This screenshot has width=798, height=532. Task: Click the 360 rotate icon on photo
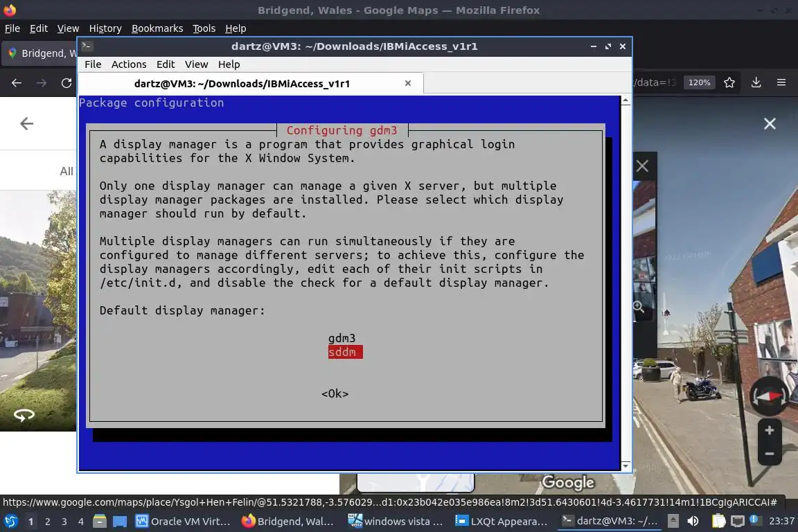(x=24, y=416)
